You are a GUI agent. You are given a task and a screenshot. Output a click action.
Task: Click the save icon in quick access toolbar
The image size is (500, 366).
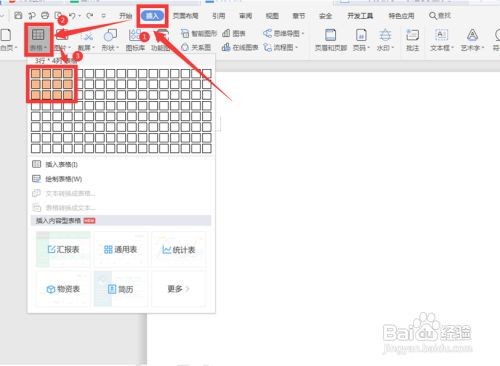click(18, 15)
